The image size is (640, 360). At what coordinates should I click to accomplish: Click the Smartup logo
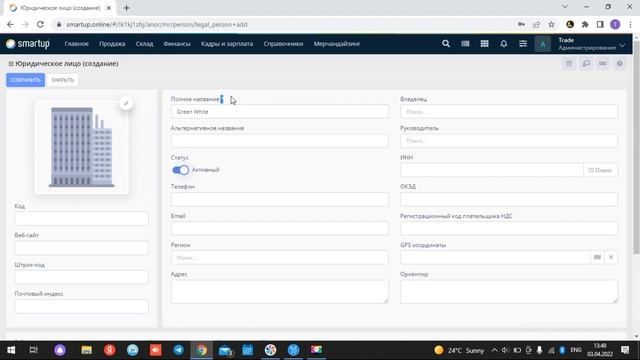click(28, 44)
